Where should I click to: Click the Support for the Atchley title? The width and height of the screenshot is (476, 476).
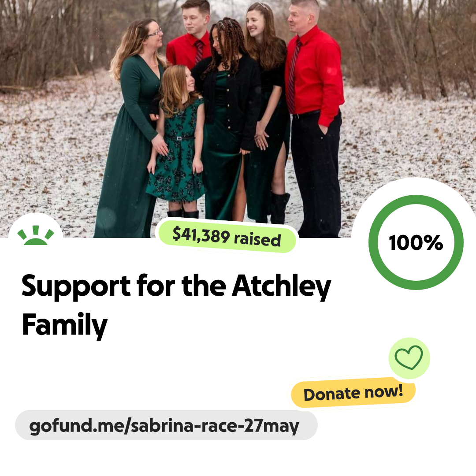176,286
